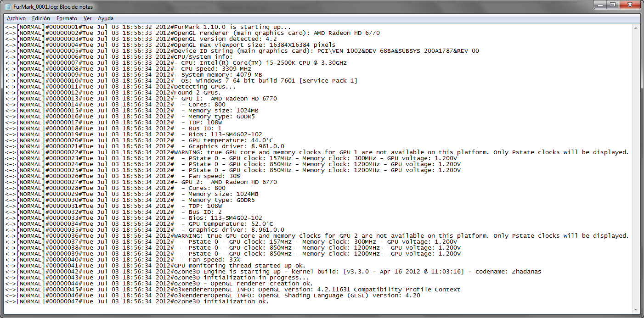Viewport: 644px width, 318px height.
Task: Close the FurMark_0001.log window
Action: coord(630,5)
